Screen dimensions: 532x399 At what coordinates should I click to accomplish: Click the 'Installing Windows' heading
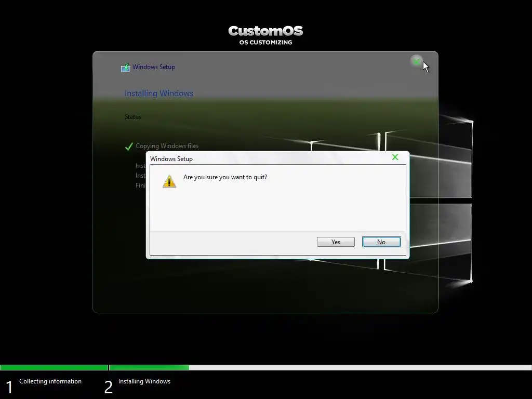[159, 94]
